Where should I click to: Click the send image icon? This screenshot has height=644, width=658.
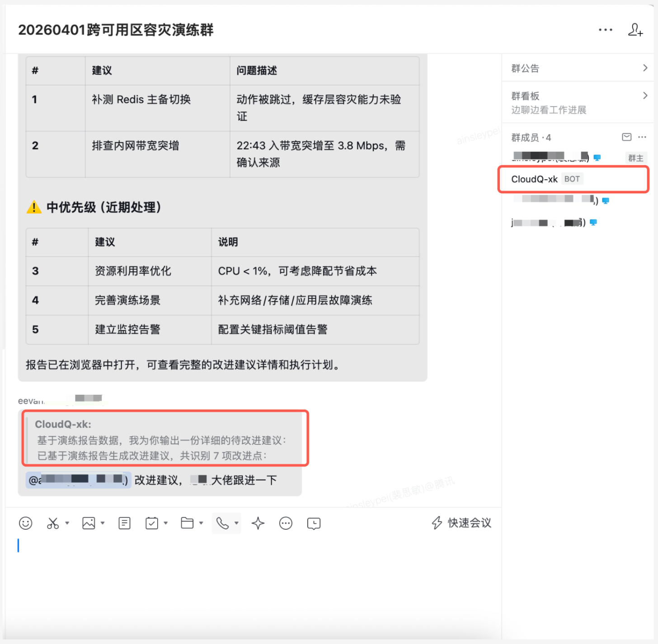tap(89, 523)
